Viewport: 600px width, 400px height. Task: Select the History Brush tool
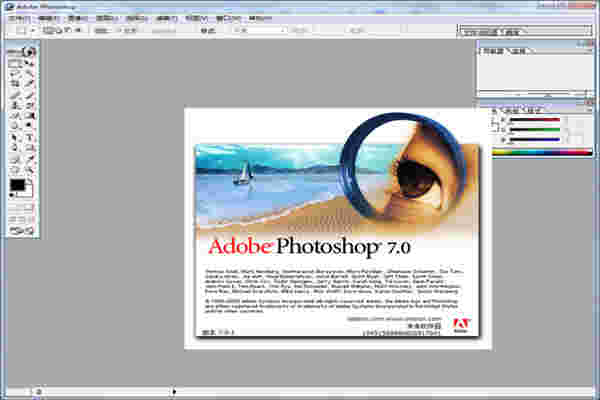(x=29, y=105)
